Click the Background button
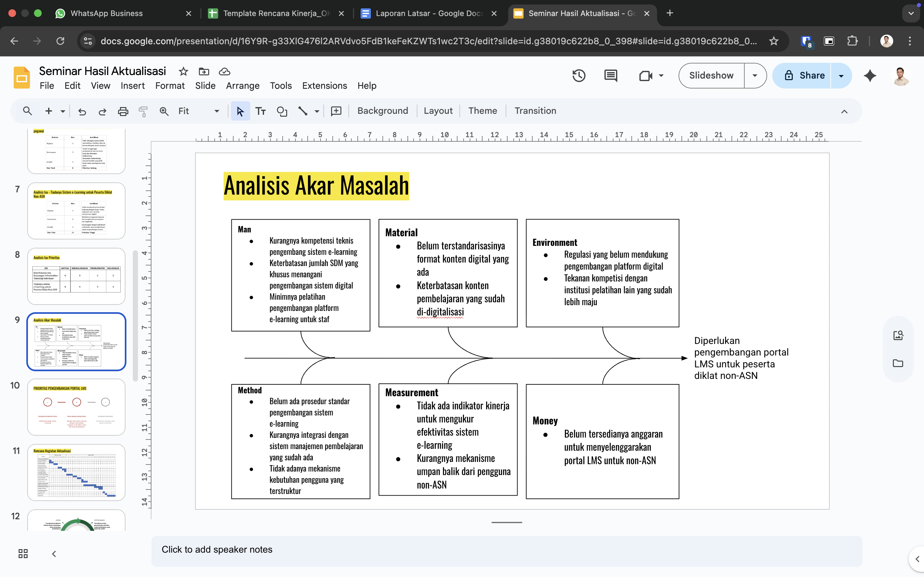Image resolution: width=924 pixels, height=577 pixels. click(382, 111)
